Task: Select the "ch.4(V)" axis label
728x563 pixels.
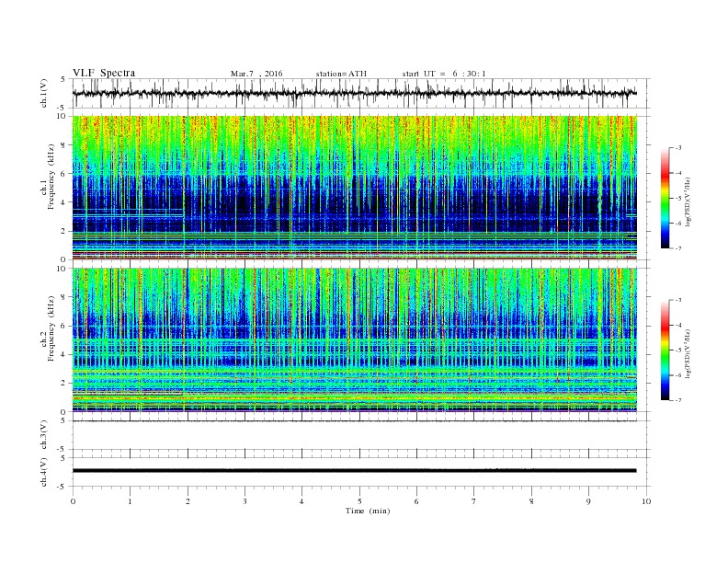Action: point(44,472)
